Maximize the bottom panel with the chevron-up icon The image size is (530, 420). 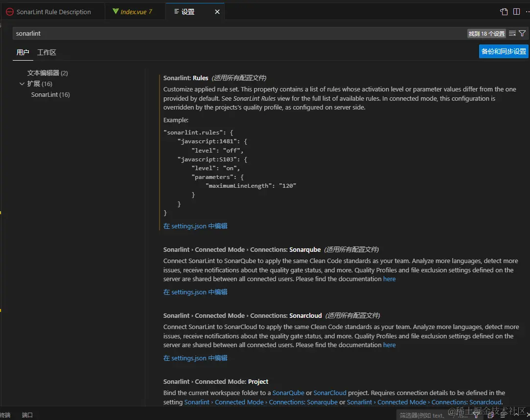tap(516, 414)
